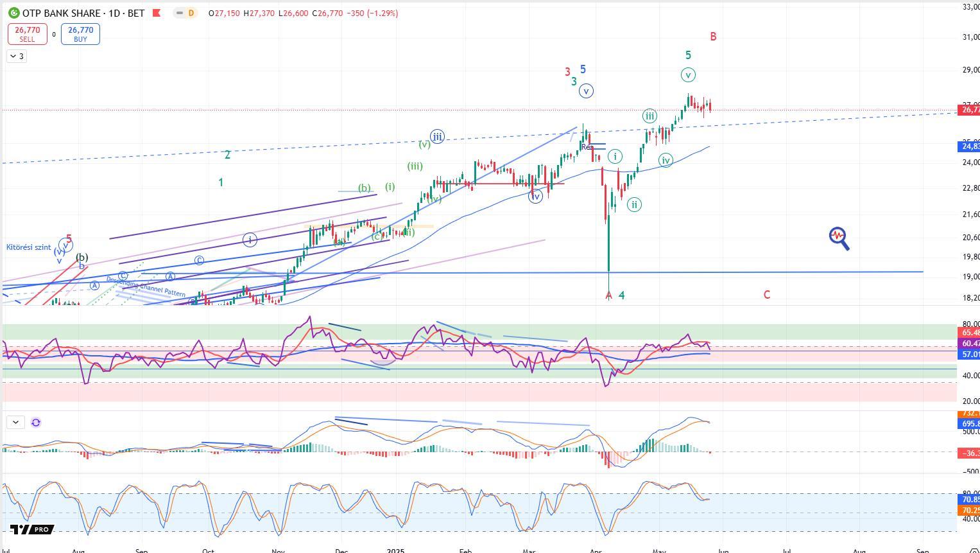The image size is (980, 553).
Task: Click the 70.85 stochastic value label
Action: [968, 500]
